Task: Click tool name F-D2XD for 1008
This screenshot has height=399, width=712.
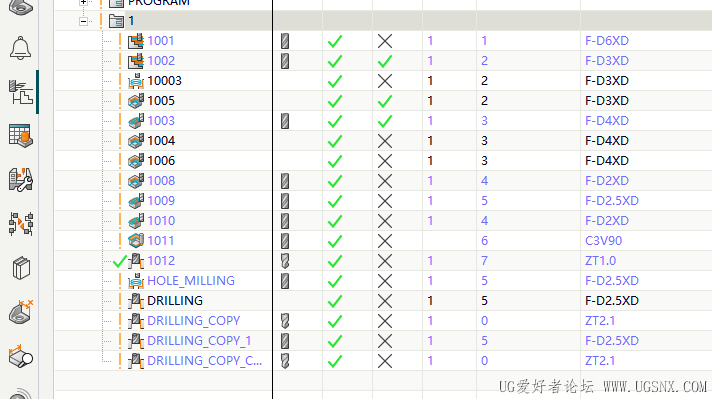Action: pyautogui.click(x=607, y=181)
